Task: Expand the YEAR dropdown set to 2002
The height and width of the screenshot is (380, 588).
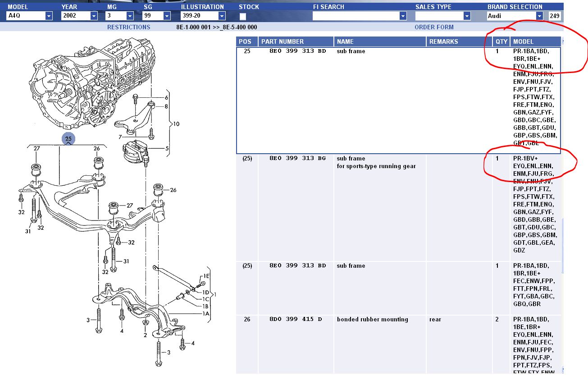Action: point(94,16)
